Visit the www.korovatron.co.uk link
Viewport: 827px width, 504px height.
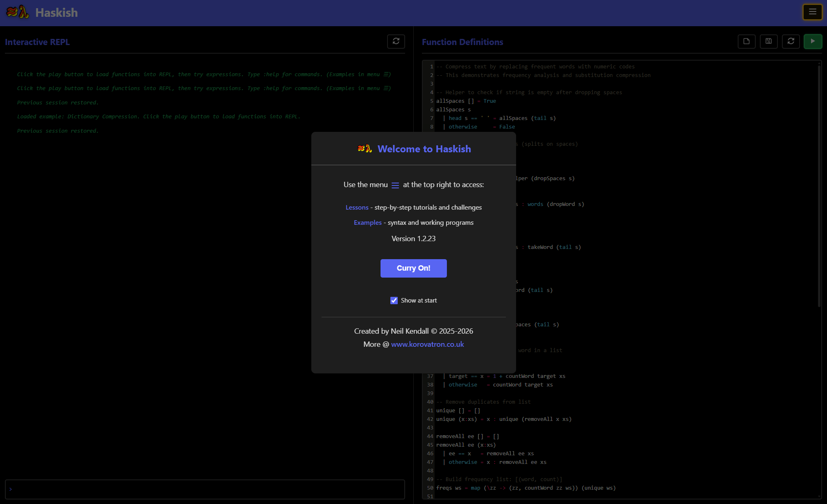click(428, 344)
